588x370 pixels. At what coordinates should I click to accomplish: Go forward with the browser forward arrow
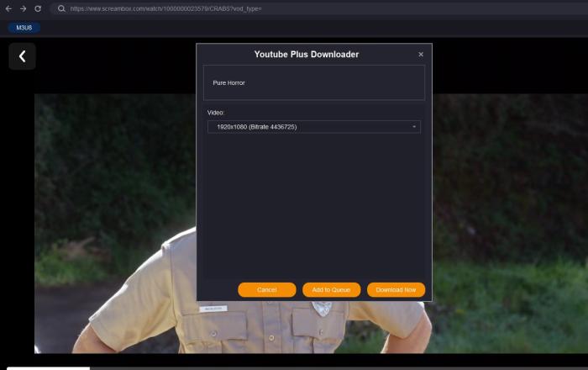click(24, 8)
